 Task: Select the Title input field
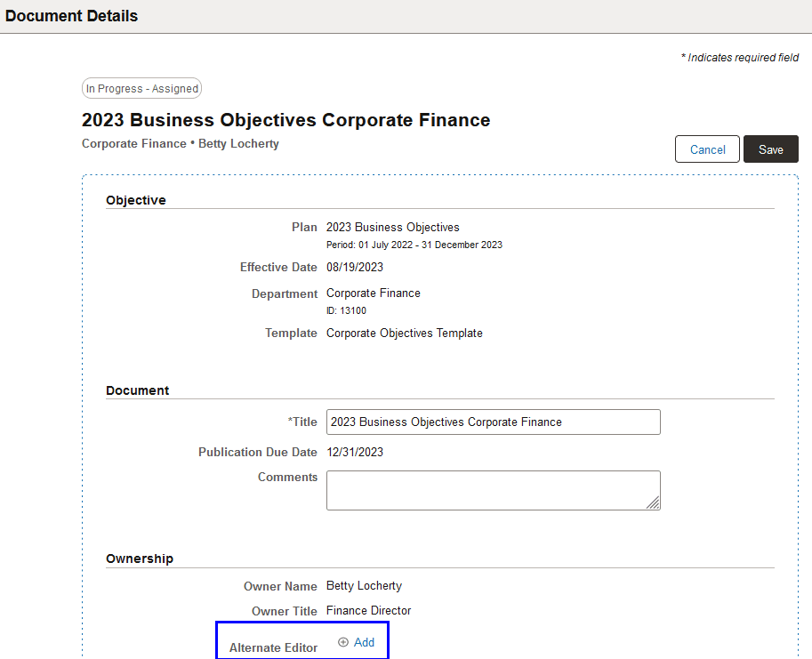click(493, 422)
